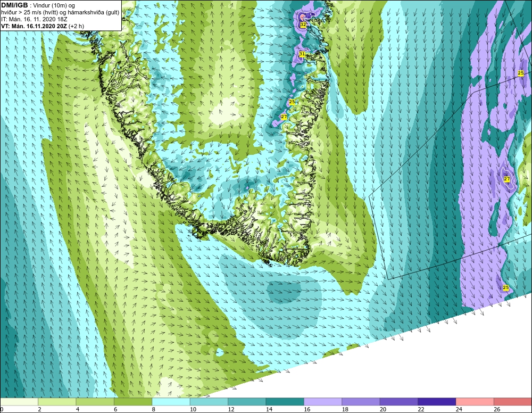Screen dimensions: 532x413
Task: Click the scale number 24
Action: point(459,409)
